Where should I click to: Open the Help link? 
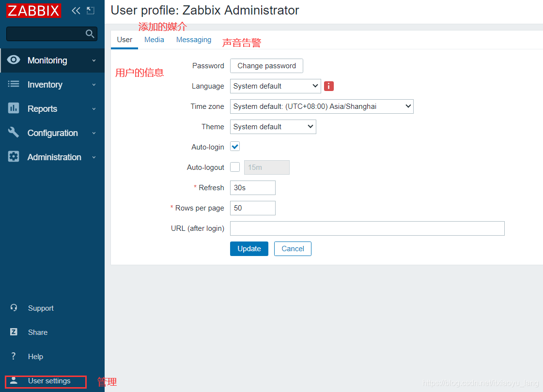[x=36, y=357]
